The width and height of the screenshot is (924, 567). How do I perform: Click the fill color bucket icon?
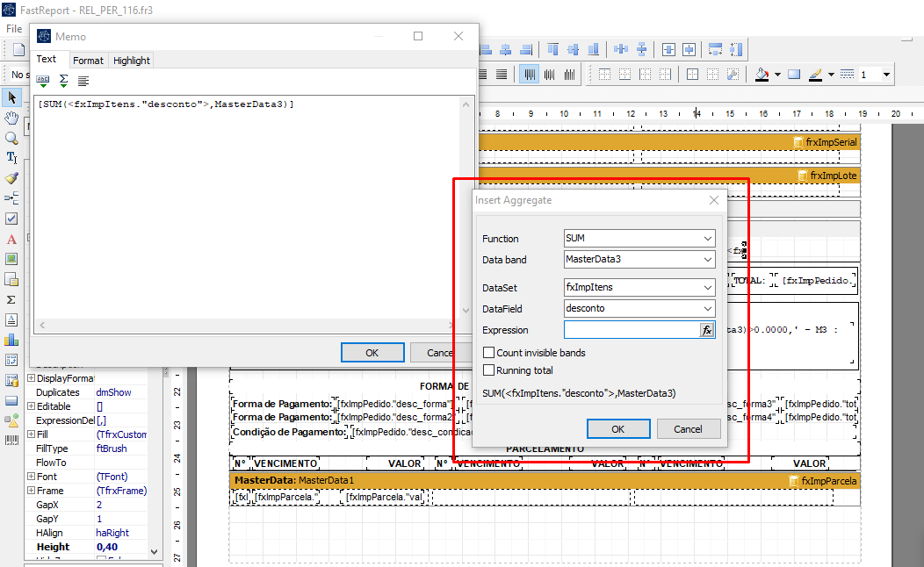pos(762,75)
